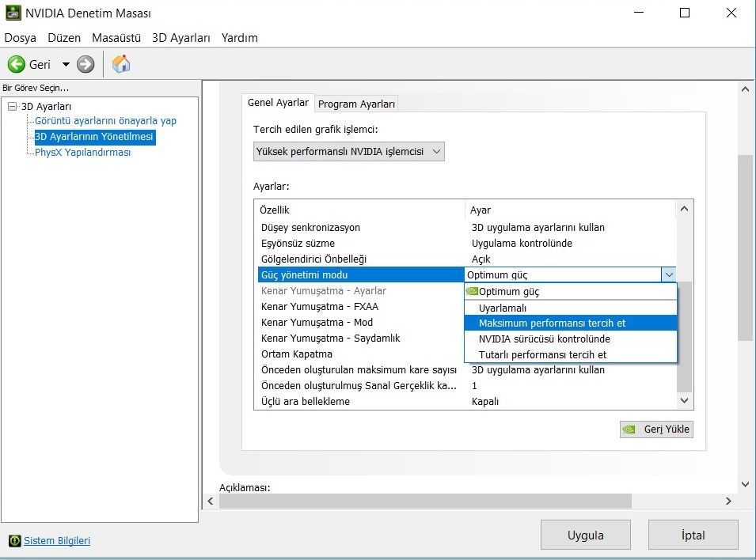Select the Eşyönsüz süzme row

[467, 244]
